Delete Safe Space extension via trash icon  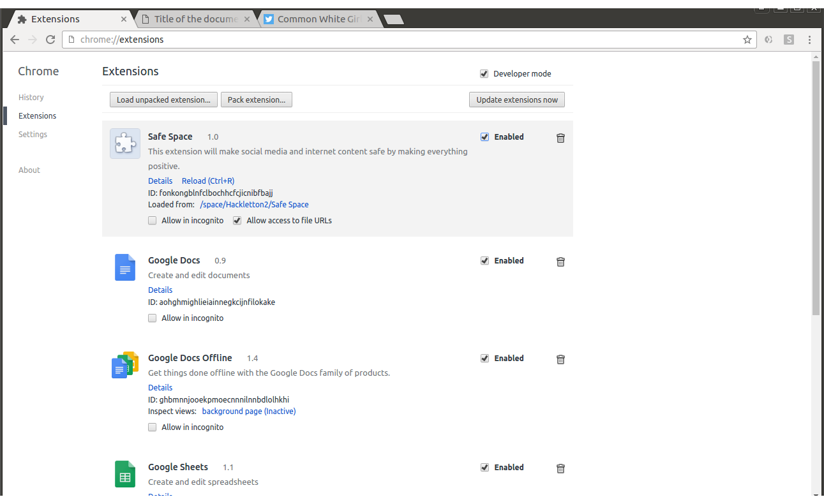[560, 138]
